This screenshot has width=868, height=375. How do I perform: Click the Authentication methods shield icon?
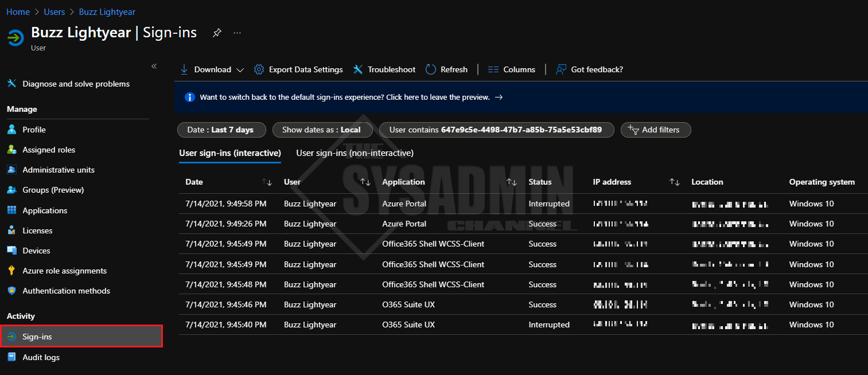[11, 291]
